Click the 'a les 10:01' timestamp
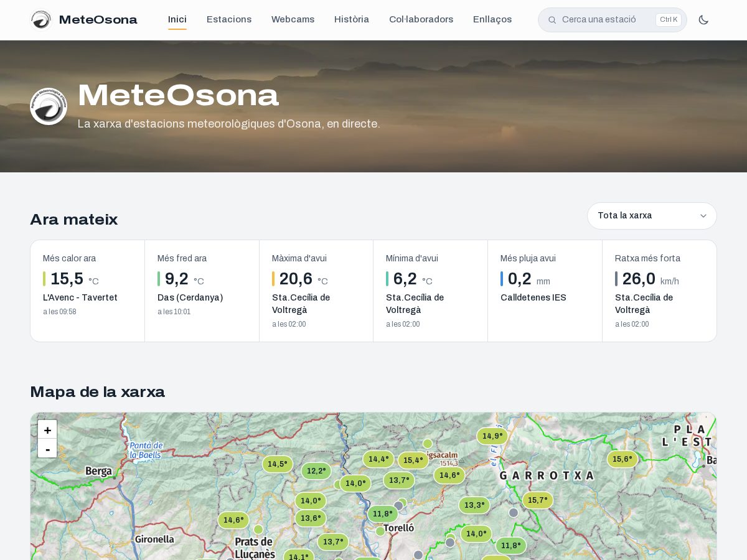The image size is (747, 560). click(x=174, y=312)
